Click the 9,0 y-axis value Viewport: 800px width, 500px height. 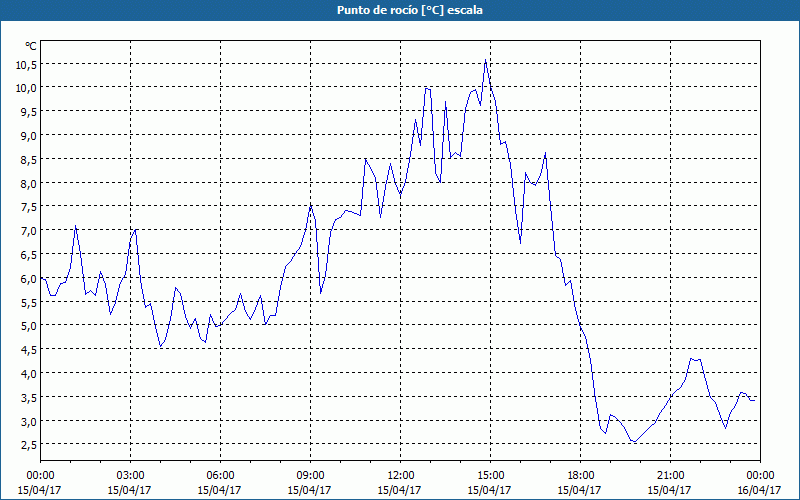(x=30, y=136)
